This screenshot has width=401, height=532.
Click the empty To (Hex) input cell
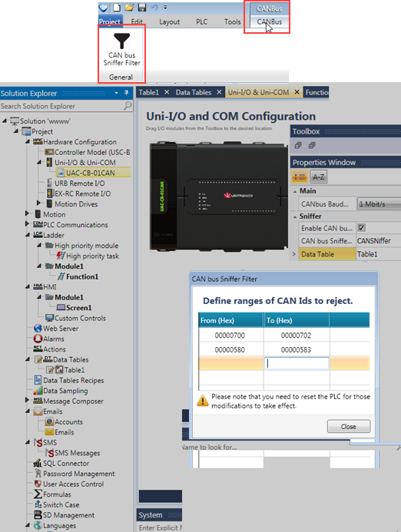tap(297, 363)
